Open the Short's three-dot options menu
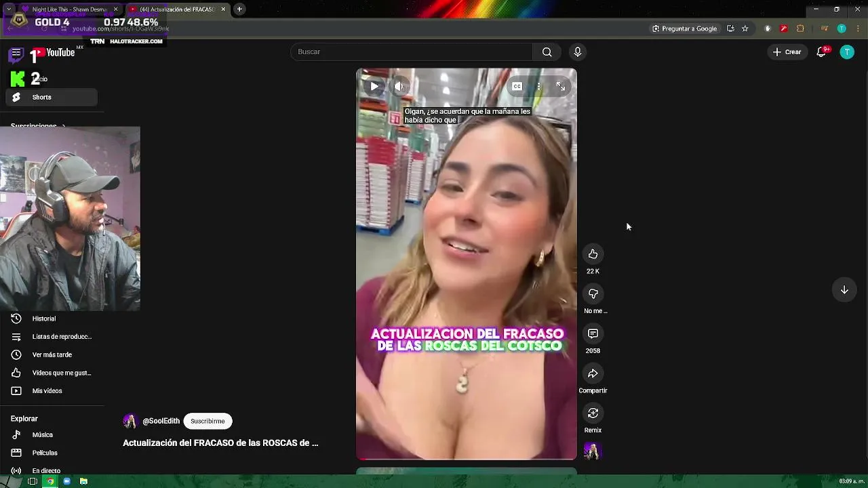The height and width of the screenshot is (488, 868). [538, 86]
